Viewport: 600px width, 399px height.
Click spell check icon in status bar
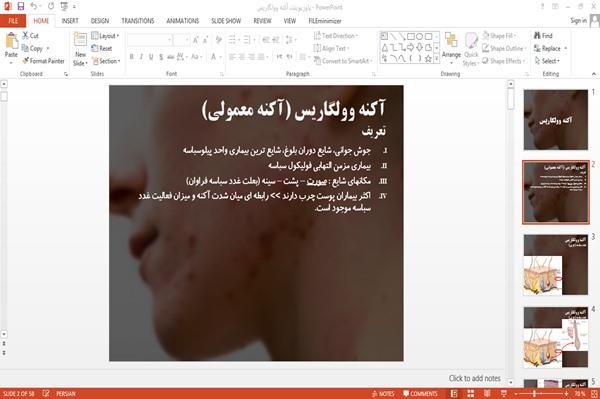point(46,393)
